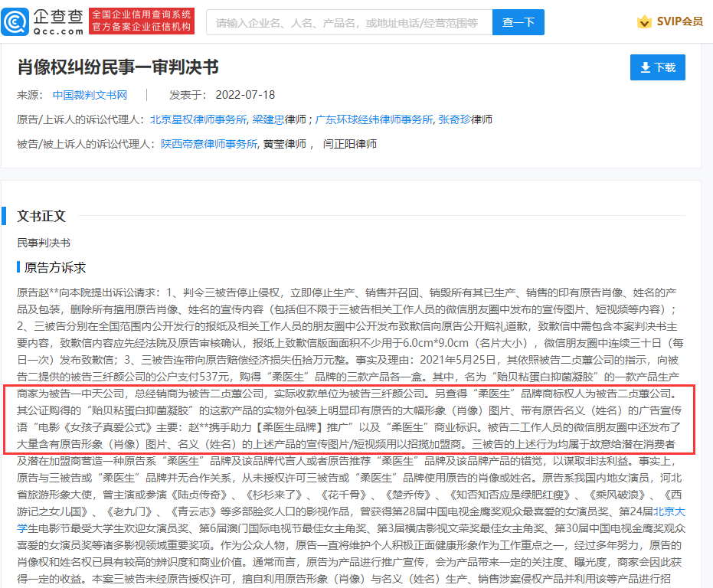Open the 中国裁判文书网 source link
This screenshot has width=713, height=588.
90,95
